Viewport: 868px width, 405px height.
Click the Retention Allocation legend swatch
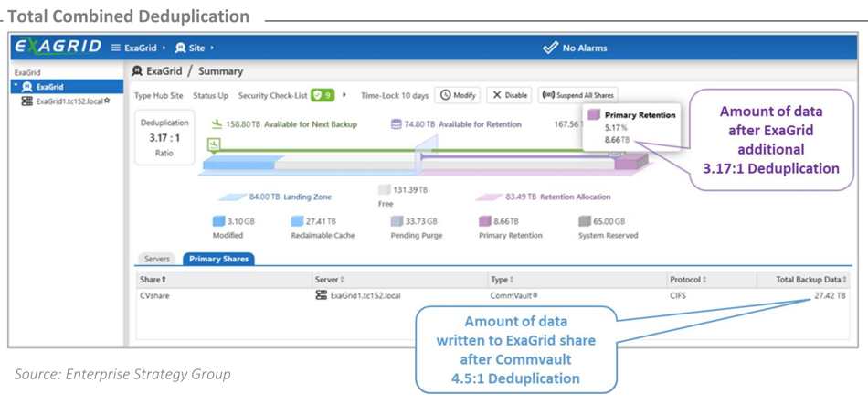click(488, 197)
